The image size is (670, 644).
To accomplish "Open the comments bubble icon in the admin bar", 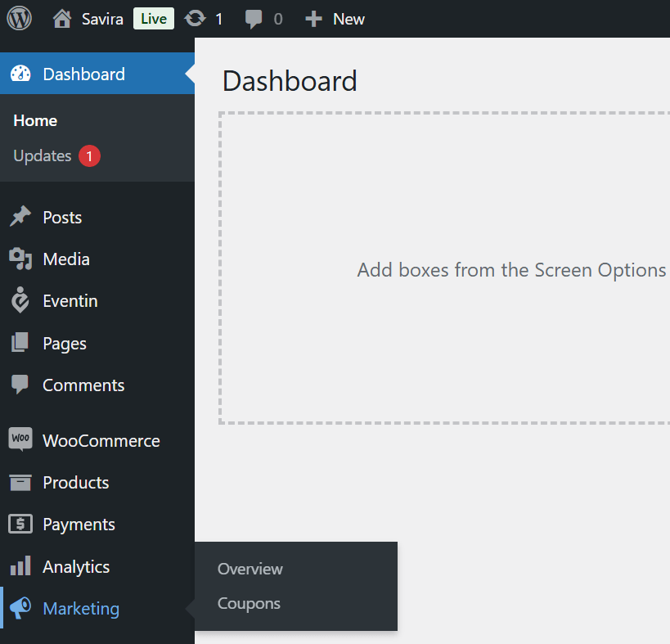I will tap(254, 20).
